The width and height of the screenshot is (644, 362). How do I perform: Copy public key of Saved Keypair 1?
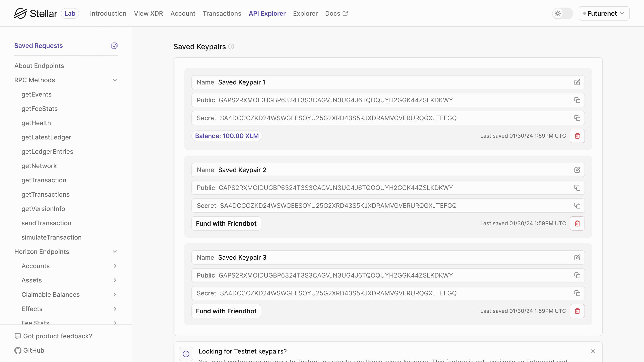(x=577, y=100)
